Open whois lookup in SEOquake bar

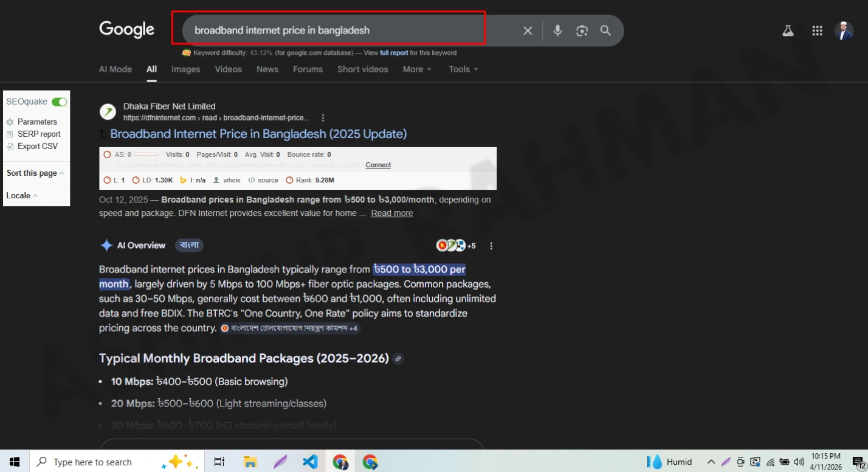pos(227,180)
